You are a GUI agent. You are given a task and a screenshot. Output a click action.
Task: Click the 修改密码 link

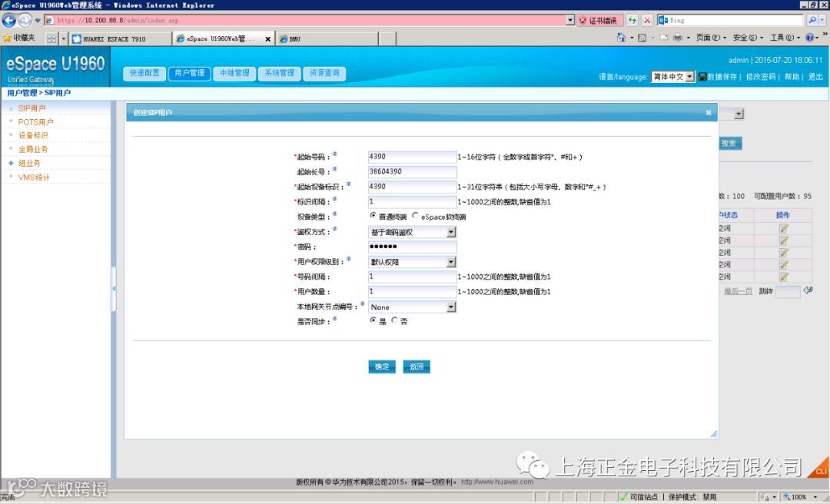[x=761, y=77]
